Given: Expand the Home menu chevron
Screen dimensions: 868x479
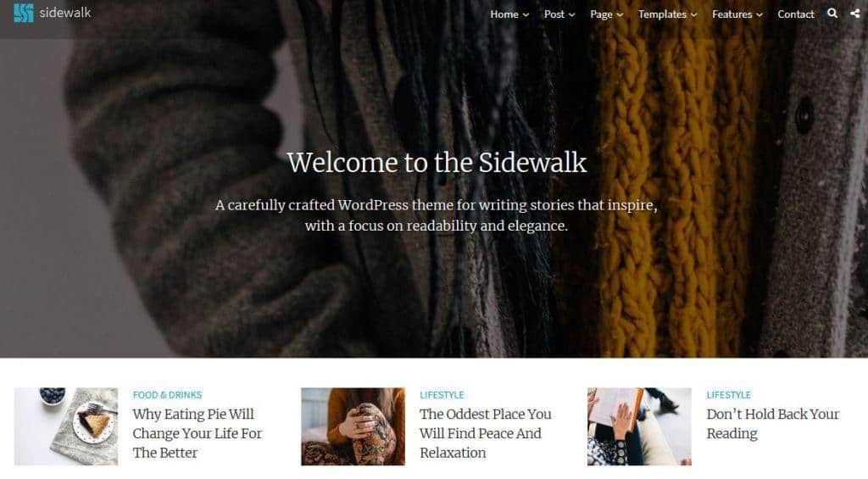Looking at the screenshot, I should pyautogui.click(x=526, y=15).
